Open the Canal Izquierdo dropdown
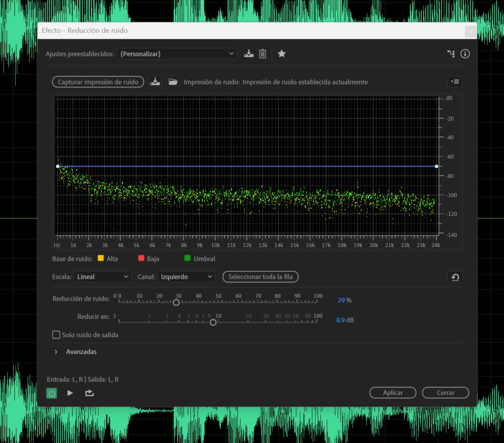Image resolution: width=504 pixels, height=443 pixels. click(x=186, y=277)
